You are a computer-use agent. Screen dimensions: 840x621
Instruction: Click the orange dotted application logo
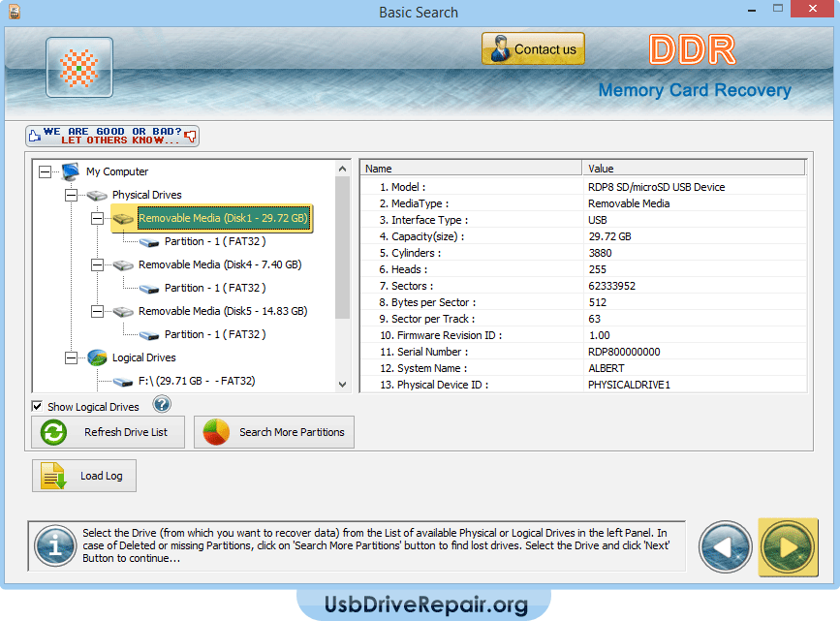tap(79, 68)
